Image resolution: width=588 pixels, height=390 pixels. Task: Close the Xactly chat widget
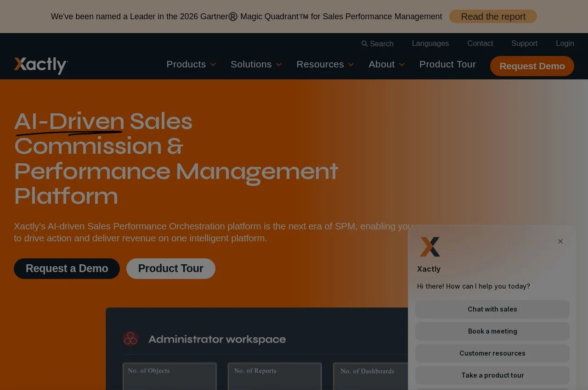560,241
